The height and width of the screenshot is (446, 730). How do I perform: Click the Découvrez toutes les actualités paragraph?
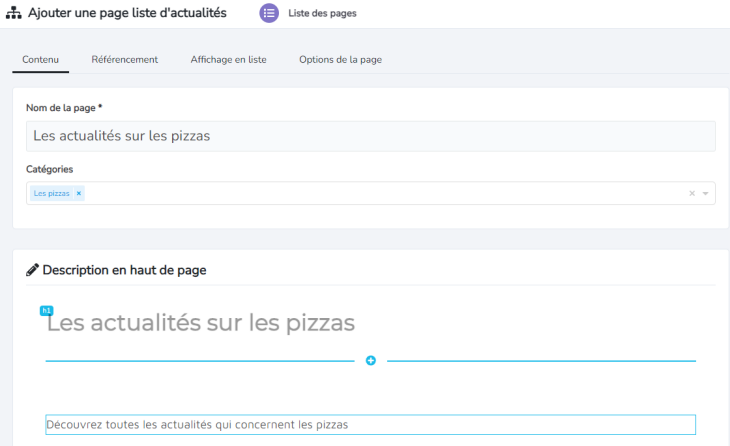(x=197, y=425)
